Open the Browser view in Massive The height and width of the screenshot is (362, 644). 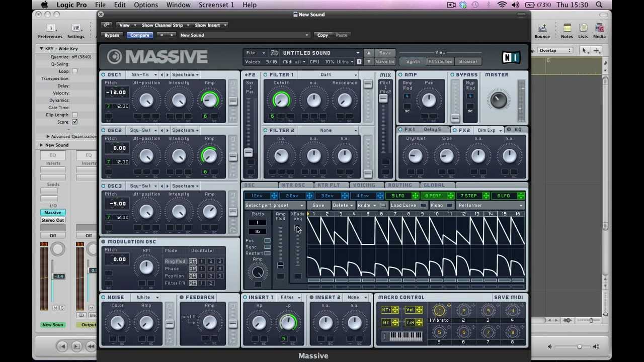coord(468,61)
